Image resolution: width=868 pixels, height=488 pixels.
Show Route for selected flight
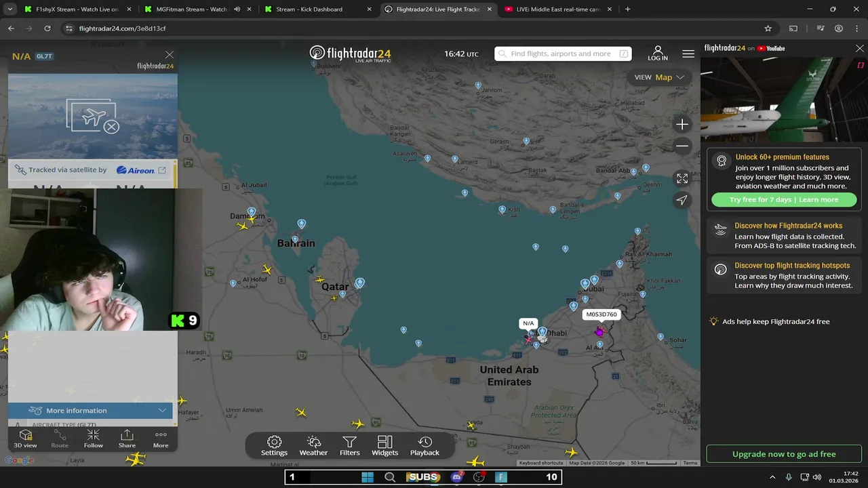tap(60, 439)
